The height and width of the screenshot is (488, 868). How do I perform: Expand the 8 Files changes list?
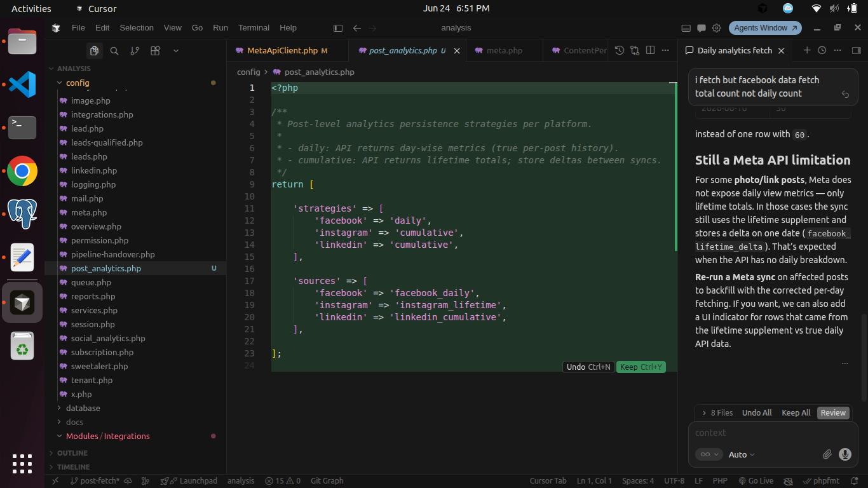point(717,412)
